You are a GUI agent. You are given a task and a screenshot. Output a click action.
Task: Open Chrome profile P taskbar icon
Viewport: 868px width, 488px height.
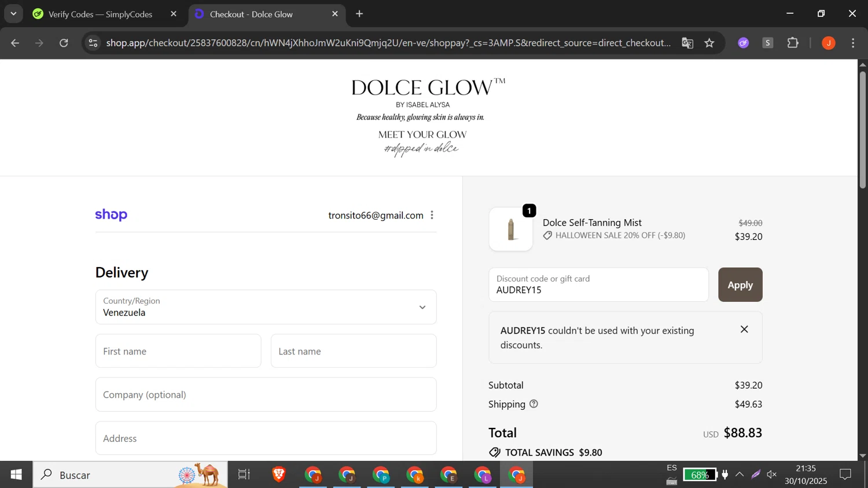click(381, 475)
